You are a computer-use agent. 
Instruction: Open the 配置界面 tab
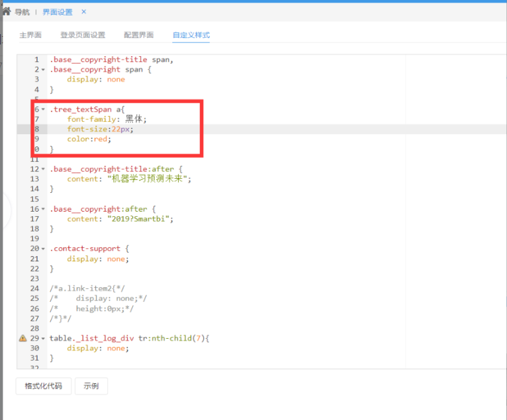pos(139,35)
